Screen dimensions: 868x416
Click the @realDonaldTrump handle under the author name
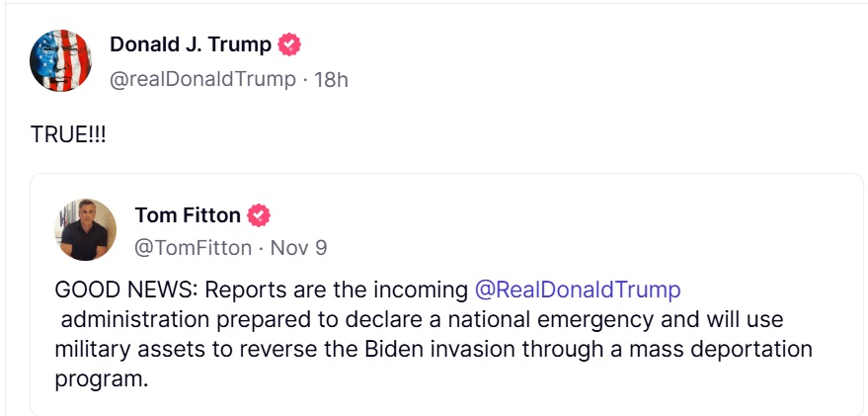point(202,79)
